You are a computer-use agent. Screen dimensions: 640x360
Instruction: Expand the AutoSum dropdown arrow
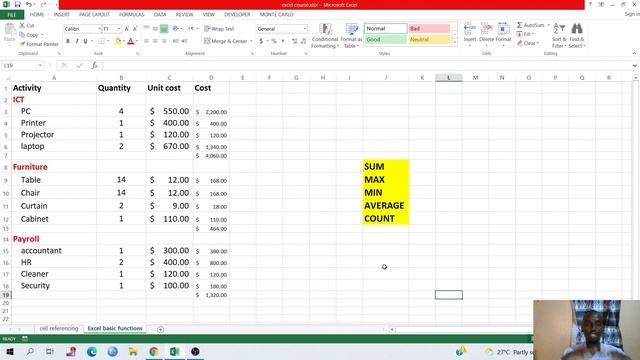[x=548, y=25]
